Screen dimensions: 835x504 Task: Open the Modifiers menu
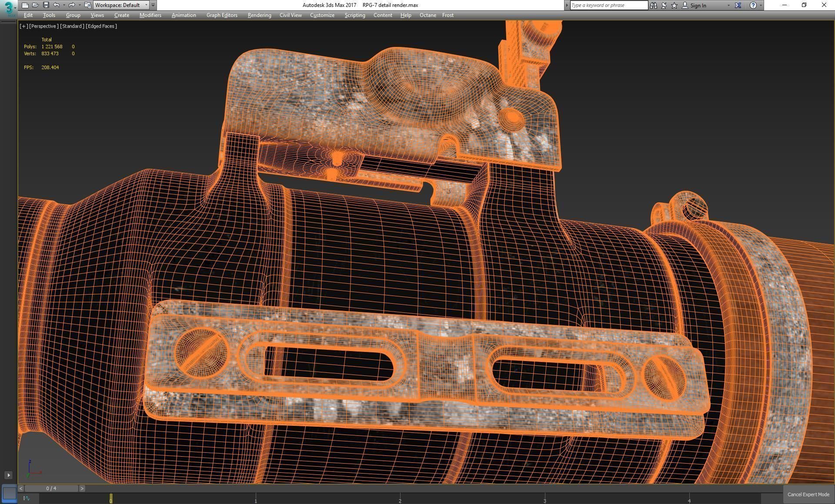click(x=150, y=15)
